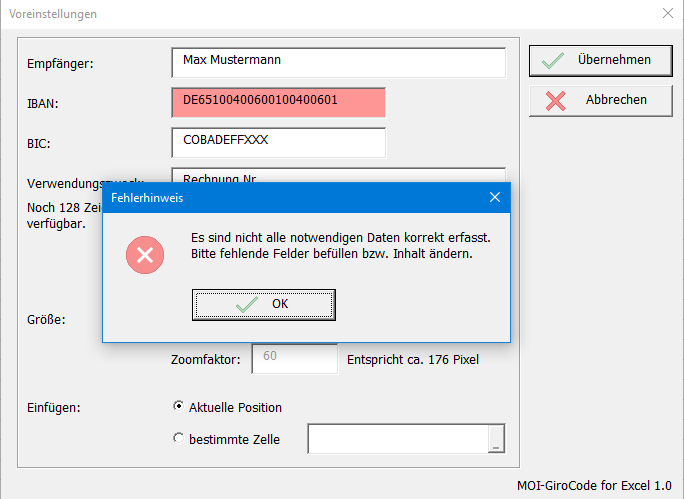Click the green checkmark icon on OK button
This screenshot has height=499, width=684.
(247, 304)
